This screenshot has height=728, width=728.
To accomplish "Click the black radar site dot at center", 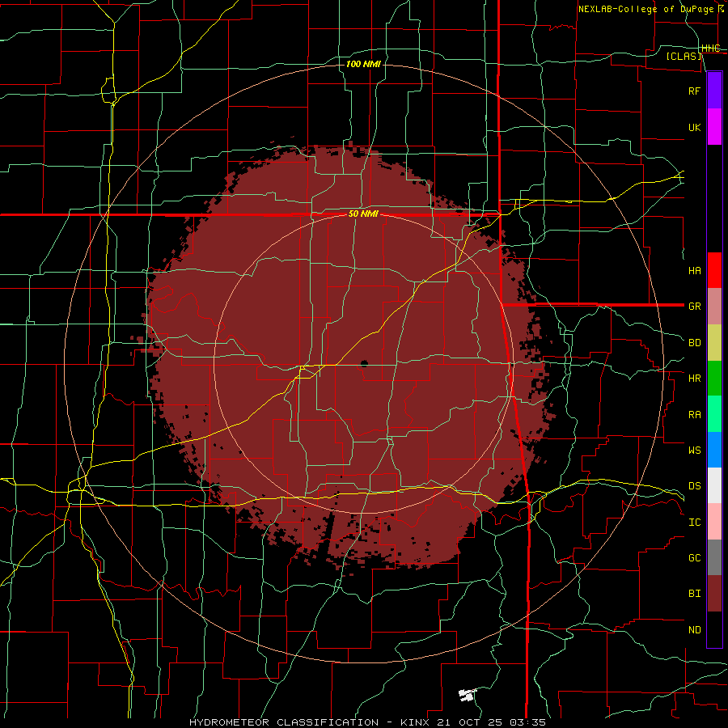I will [x=364, y=363].
